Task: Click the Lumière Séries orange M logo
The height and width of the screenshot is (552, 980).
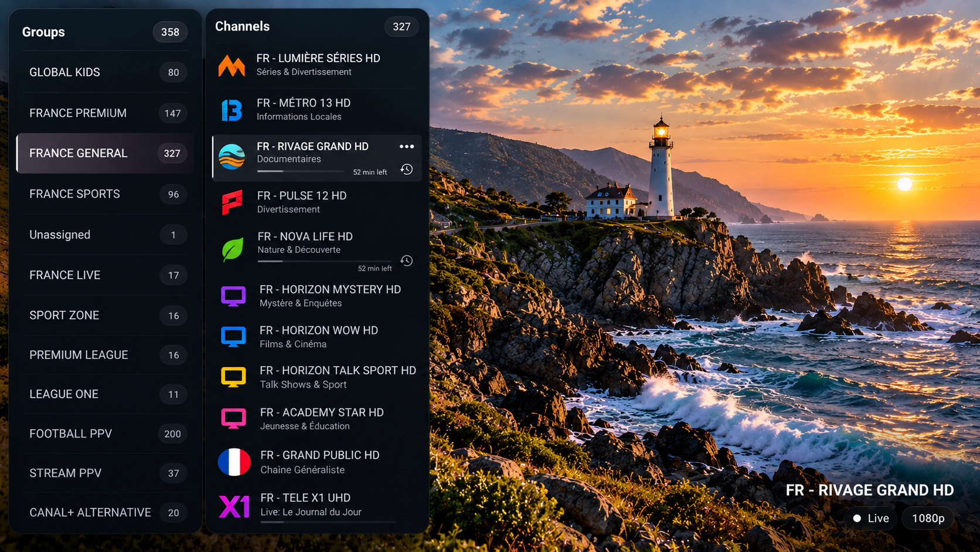Action: click(232, 66)
